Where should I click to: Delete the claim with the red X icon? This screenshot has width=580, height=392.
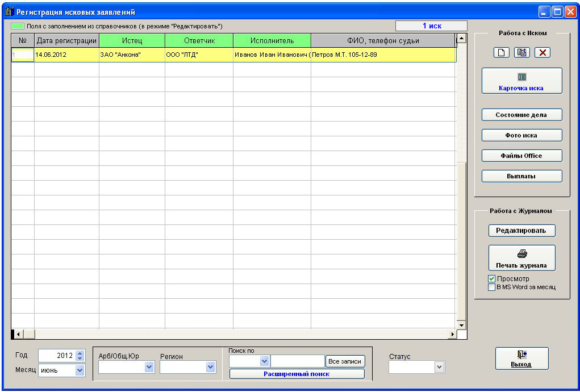[x=543, y=52]
